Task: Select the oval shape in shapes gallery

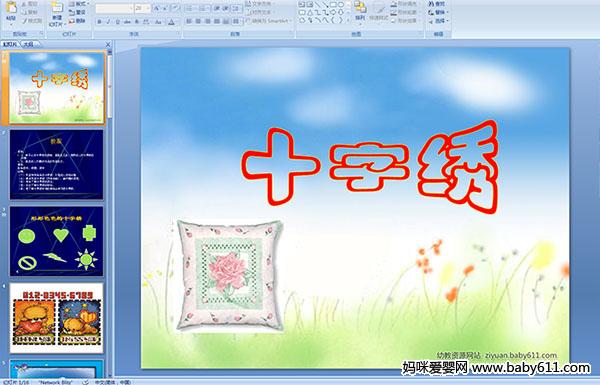Action: [341, 5]
